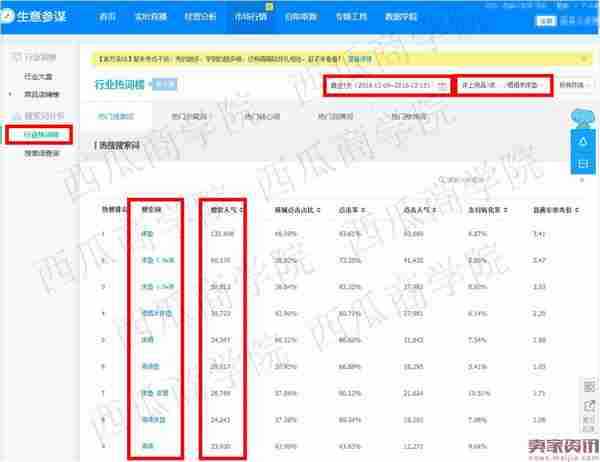Click the 搜索词 column header
The image size is (600, 462).
point(151,209)
